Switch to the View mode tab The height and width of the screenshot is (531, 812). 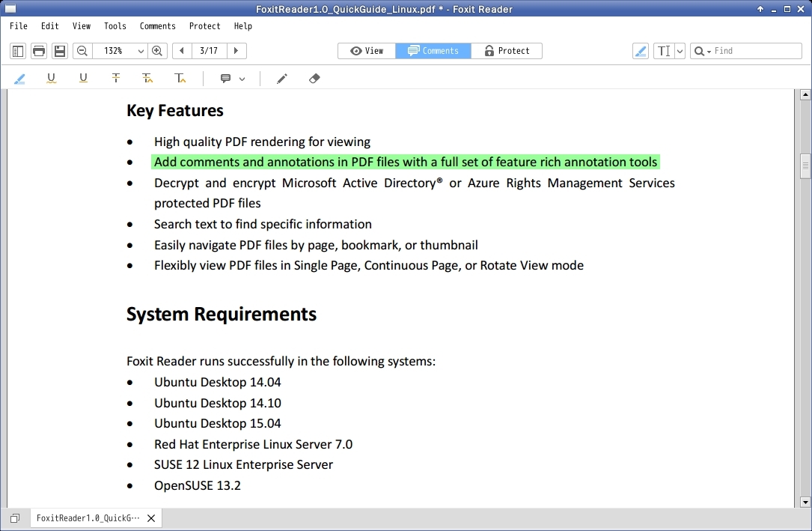coord(367,51)
